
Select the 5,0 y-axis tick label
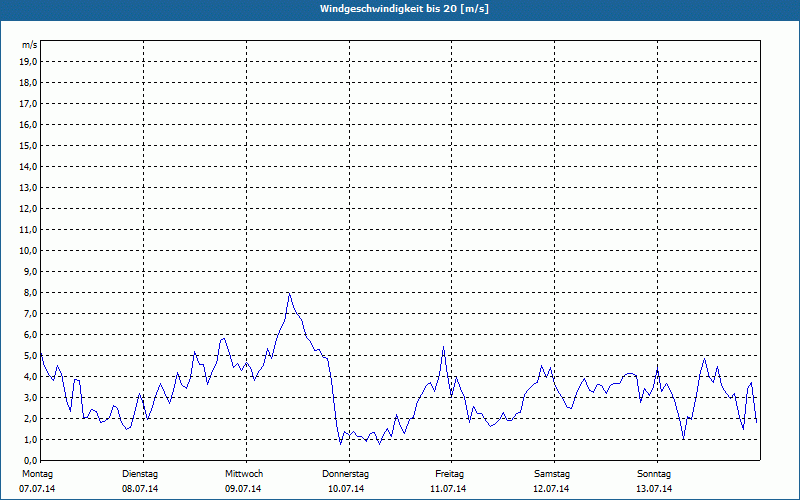29,355
